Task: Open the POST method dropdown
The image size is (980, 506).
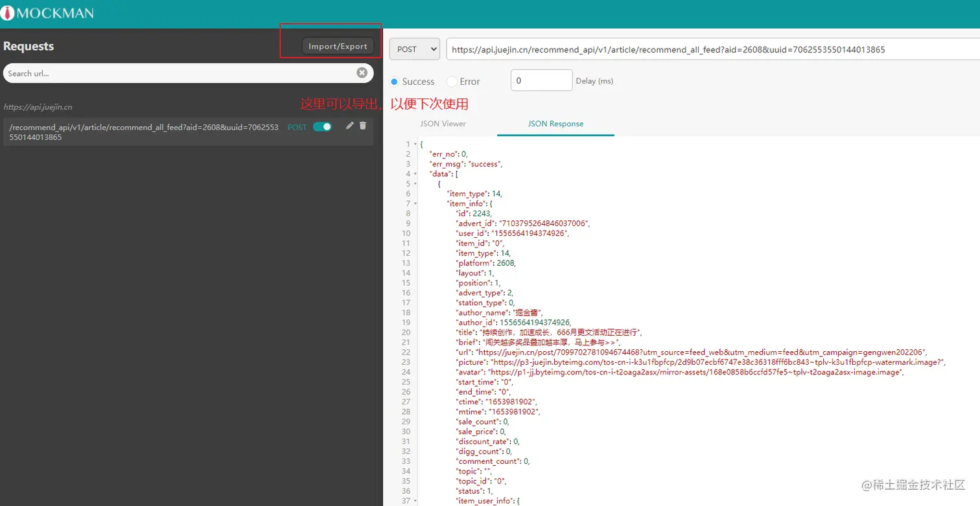Action: (x=414, y=49)
